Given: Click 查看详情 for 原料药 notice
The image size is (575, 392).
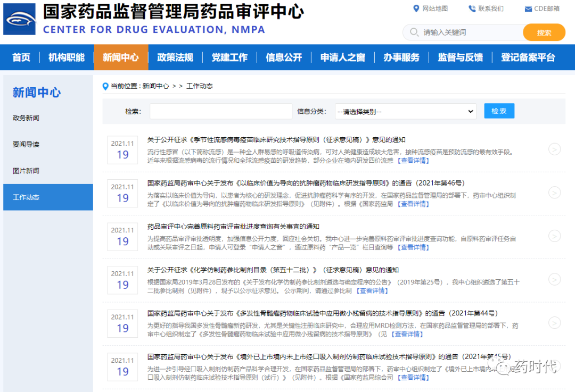Looking at the screenshot, I should [413, 247].
